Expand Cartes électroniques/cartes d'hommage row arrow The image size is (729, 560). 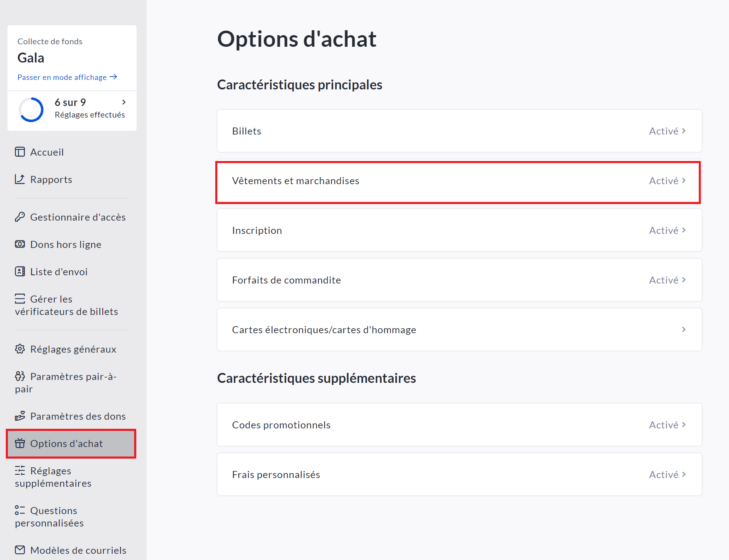tap(684, 329)
